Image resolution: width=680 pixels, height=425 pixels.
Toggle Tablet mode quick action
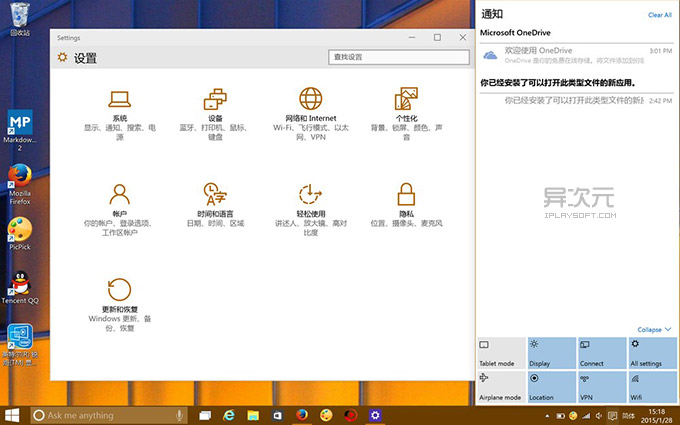502,353
